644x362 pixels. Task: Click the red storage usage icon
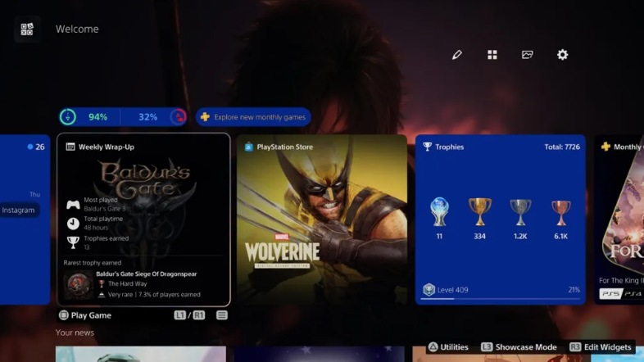(179, 117)
